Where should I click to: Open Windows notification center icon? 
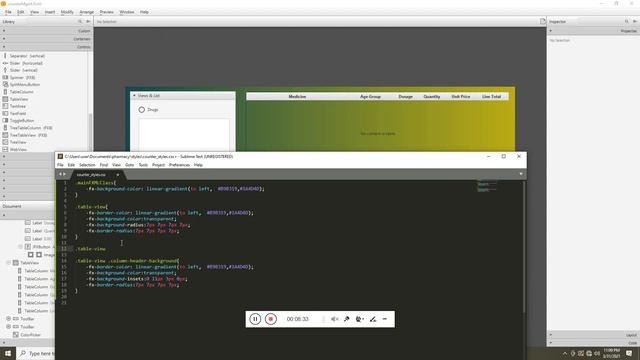click(629, 353)
